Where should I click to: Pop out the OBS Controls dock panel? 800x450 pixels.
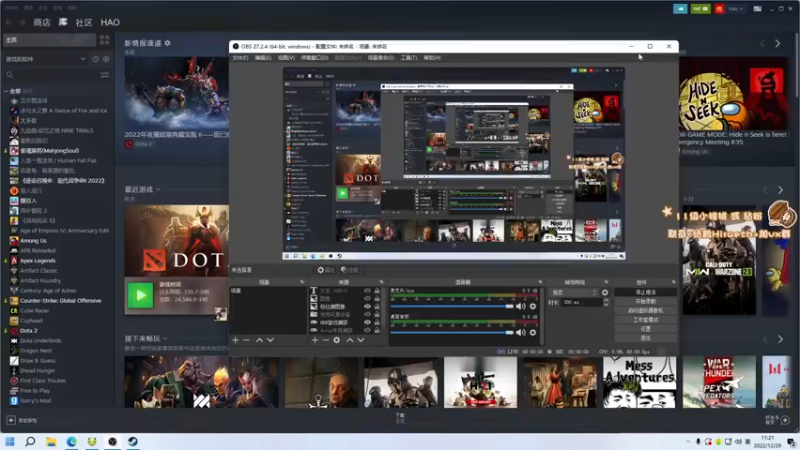click(673, 282)
